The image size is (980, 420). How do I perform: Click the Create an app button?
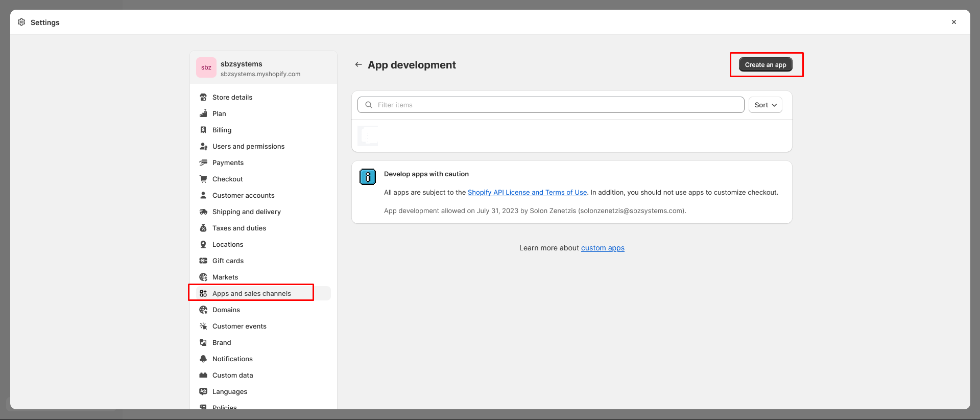pos(766,65)
